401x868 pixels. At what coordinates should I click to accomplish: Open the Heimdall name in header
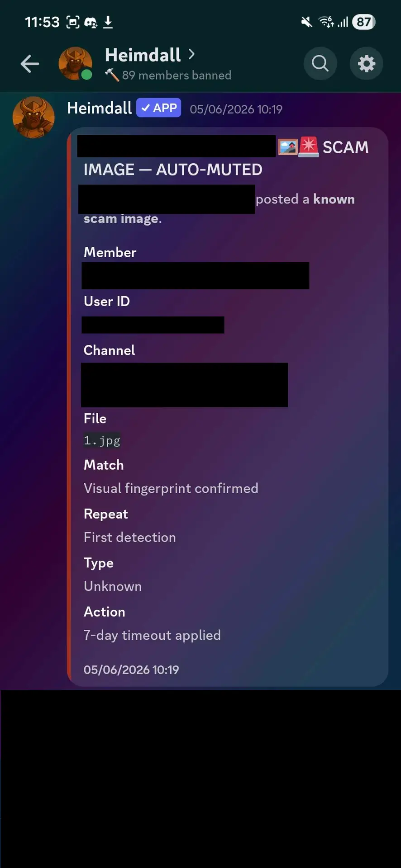click(143, 55)
